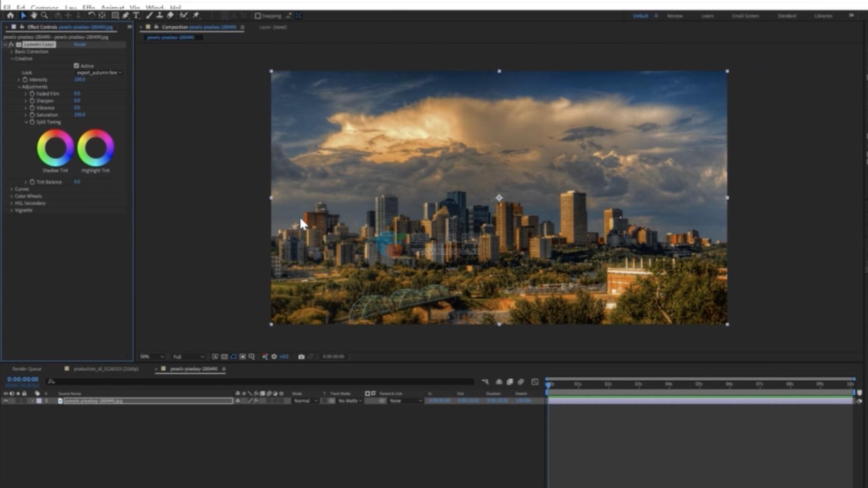The width and height of the screenshot is (868, 488).
Task: Click Reset for Lumetri Color
Action: pos(80,44)
